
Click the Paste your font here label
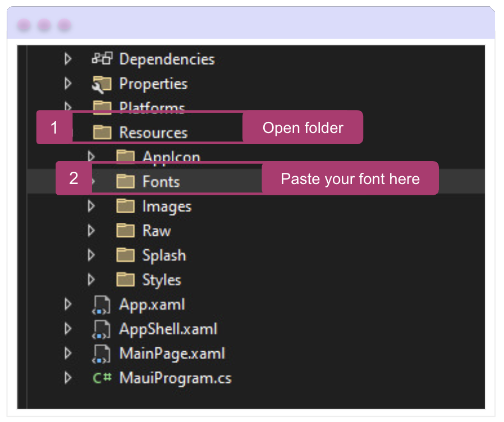(x=350, y=178)
